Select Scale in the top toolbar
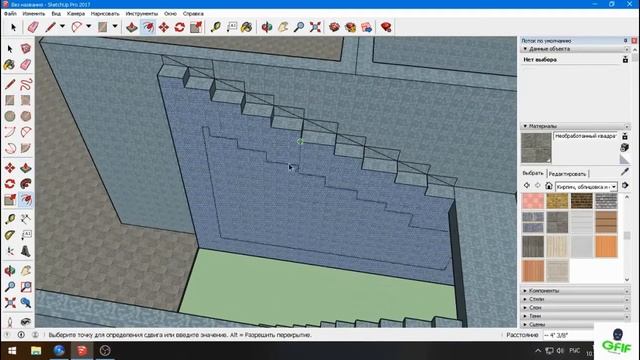Screen dimensions: 640x360 pos(196,27)
